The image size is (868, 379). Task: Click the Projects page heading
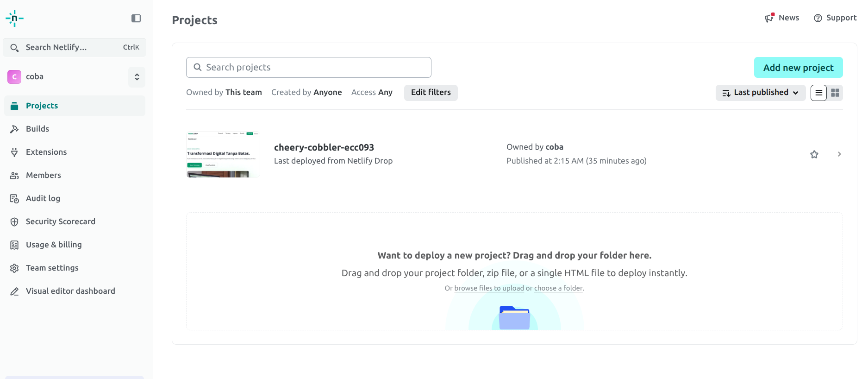point(194,20)
